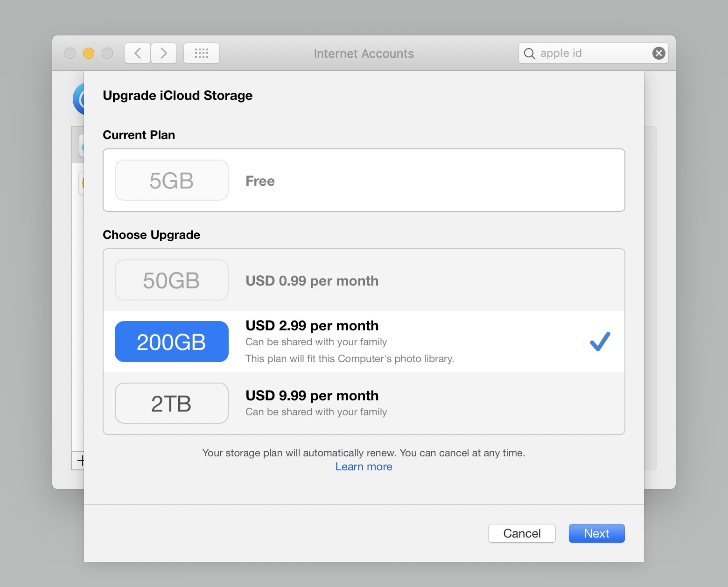This screenshot has width=728, height=587.
Task: Click 'USD 9.99 per month' text
Action: (312, 396)
